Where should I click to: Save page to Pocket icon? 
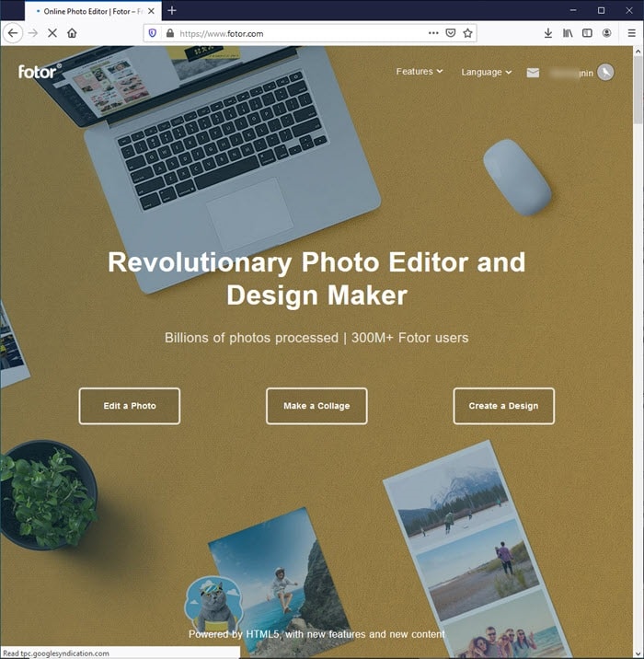point(450,33)
